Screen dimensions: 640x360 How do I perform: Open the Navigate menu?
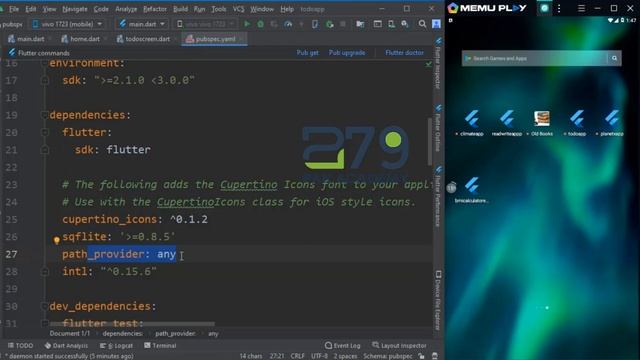click(75, 9)
